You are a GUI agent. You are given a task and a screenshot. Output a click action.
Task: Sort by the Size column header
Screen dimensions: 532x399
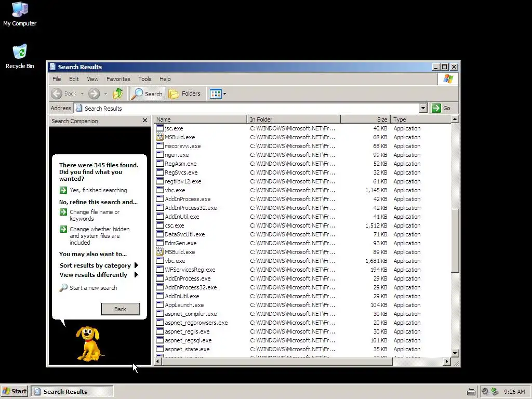tap(365, 119)
